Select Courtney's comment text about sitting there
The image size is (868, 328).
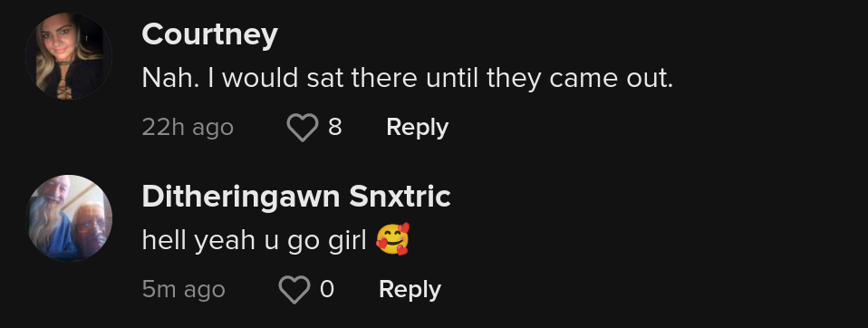click(408, 79)
